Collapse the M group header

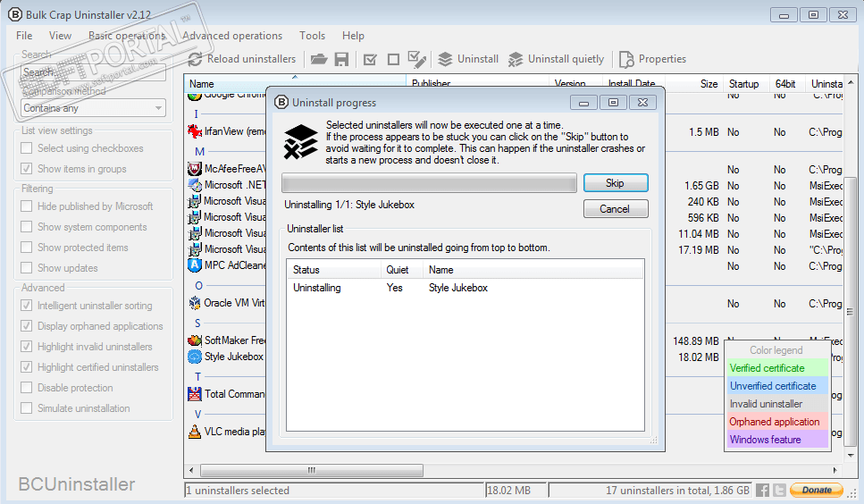pyautogui.click(x=199, y=151)
